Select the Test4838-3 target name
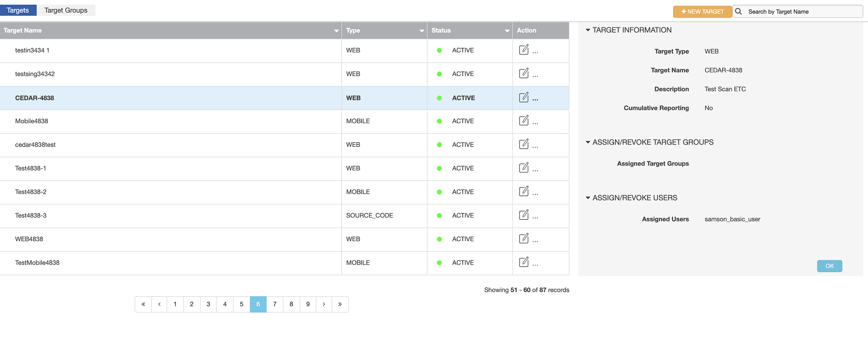The image size is (868, 355). click(31, 216)
